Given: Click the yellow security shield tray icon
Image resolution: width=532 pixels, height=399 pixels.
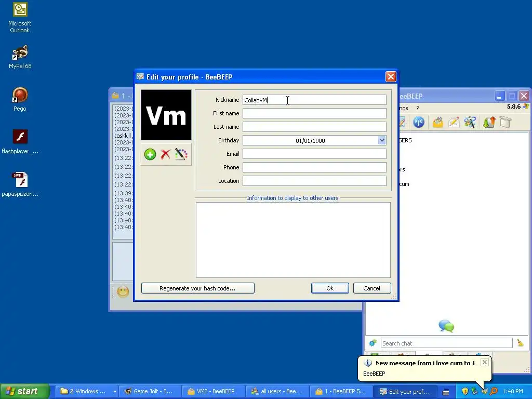Looking at the screenshot, I should coord(465,391).
